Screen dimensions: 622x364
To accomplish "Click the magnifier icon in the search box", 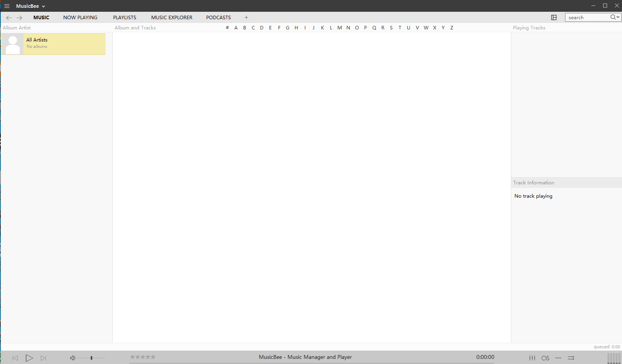I will click(x=613, y=17).
